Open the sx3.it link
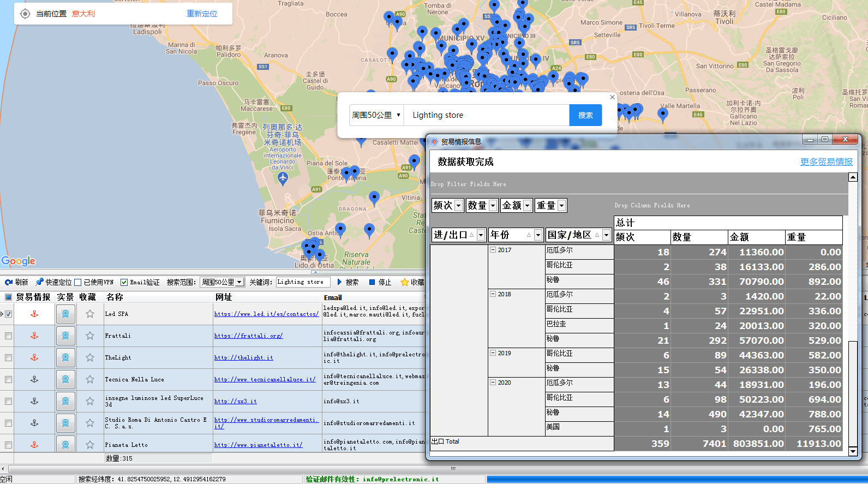Screen dimensions: 868x484 235,401
